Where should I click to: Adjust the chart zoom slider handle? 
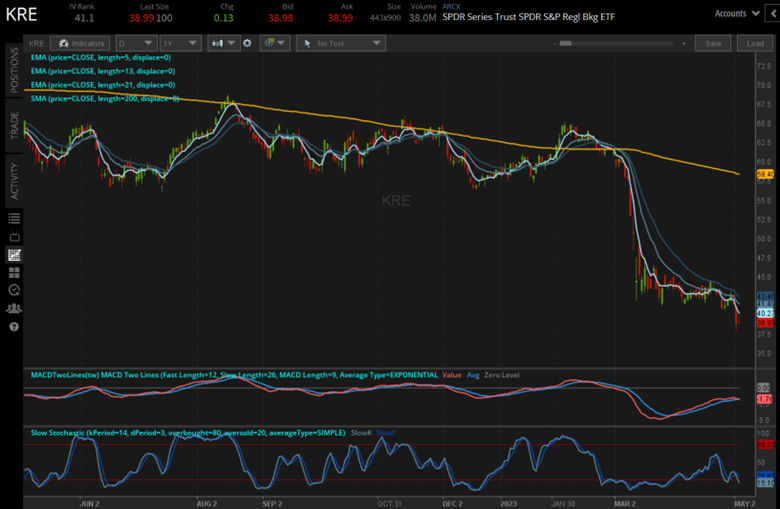point(566,43)
